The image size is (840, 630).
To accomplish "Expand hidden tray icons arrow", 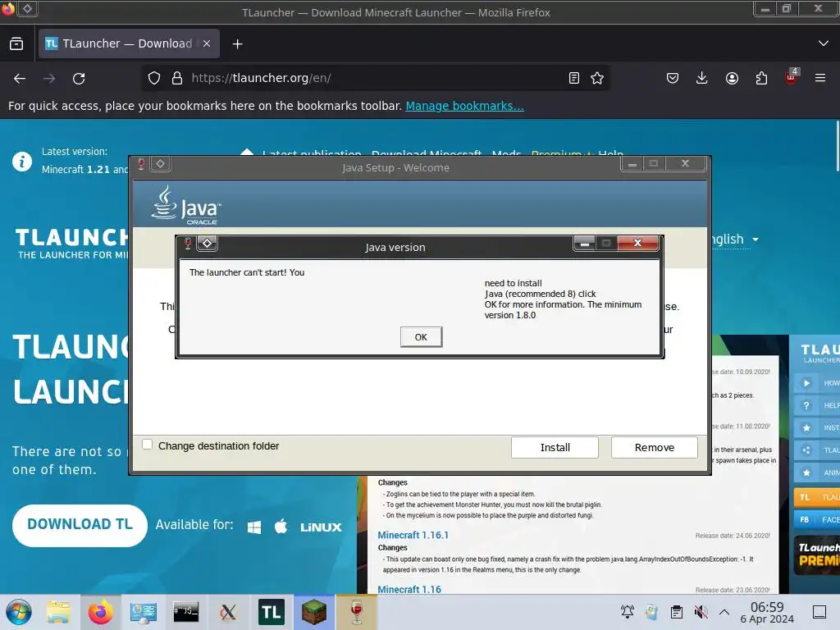I will 724,612.
